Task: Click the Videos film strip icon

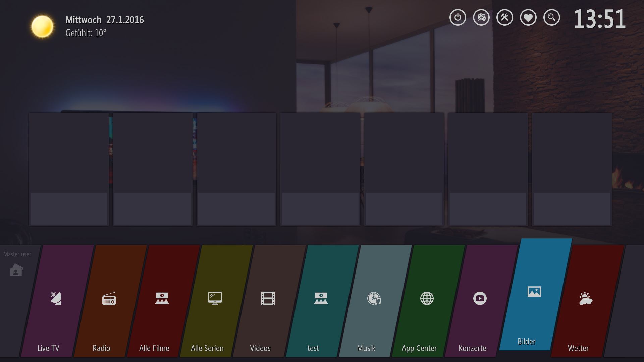Action: 268,298
